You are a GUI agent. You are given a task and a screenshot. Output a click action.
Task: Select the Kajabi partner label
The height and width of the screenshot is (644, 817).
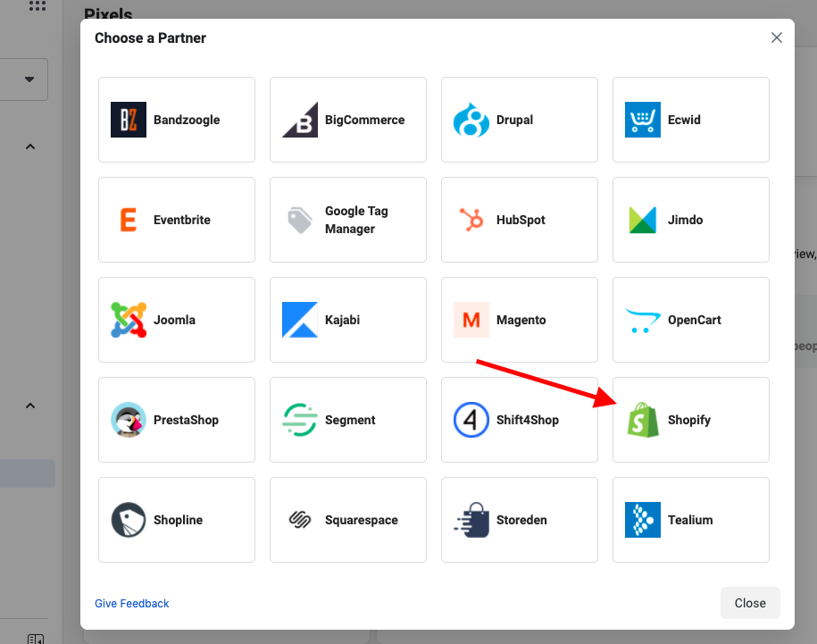point(342,320)
